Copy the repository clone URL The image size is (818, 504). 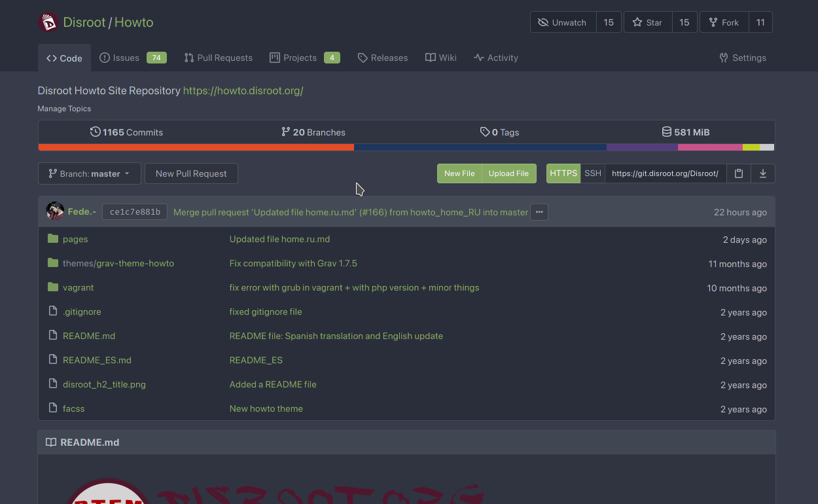pos(738,173)
